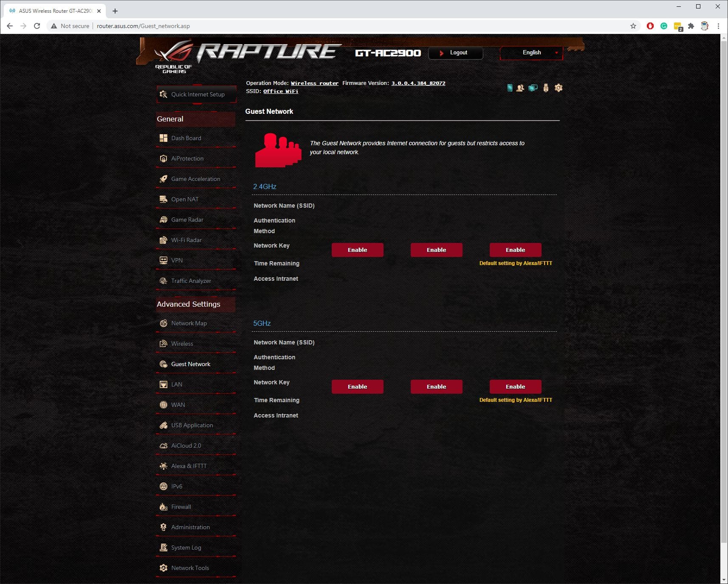The width and height of the screenshot is (728, 584).
Task: Open a new browser tab
Action: pyautogui.click(x=115, y=11)
